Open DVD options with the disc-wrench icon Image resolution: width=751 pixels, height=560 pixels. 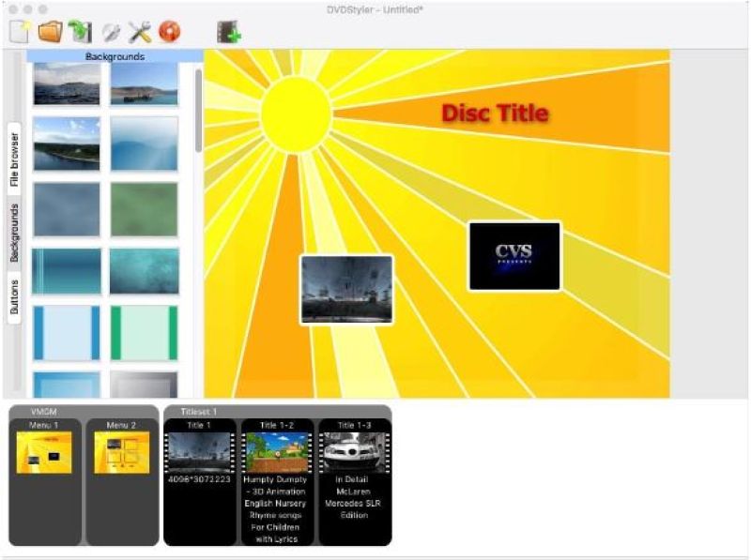coord(111,32)
